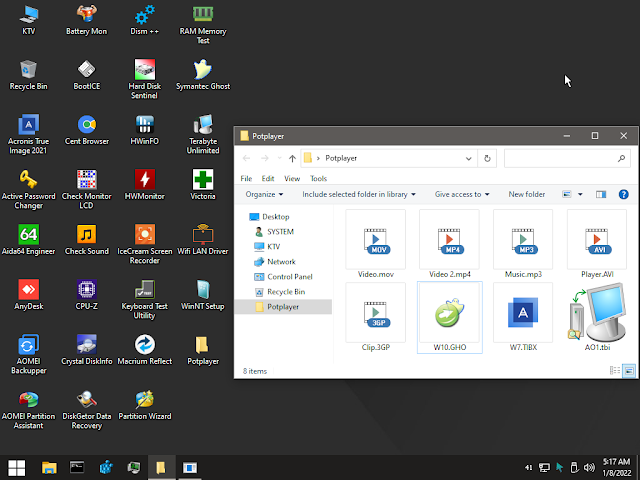This screenshot has height=480, width=640.
Task: Launch RAM Memory Test shortcut
Action: [x=203, y=24]
